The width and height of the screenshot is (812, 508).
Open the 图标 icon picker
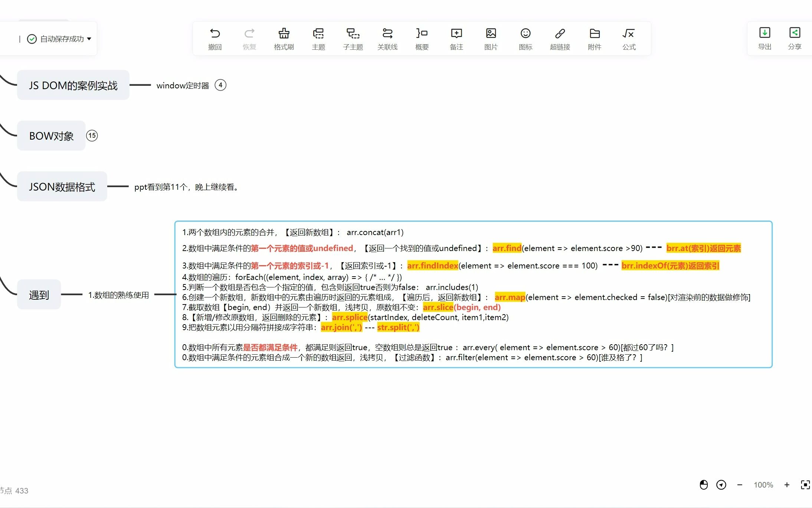[x=525, y=39]
